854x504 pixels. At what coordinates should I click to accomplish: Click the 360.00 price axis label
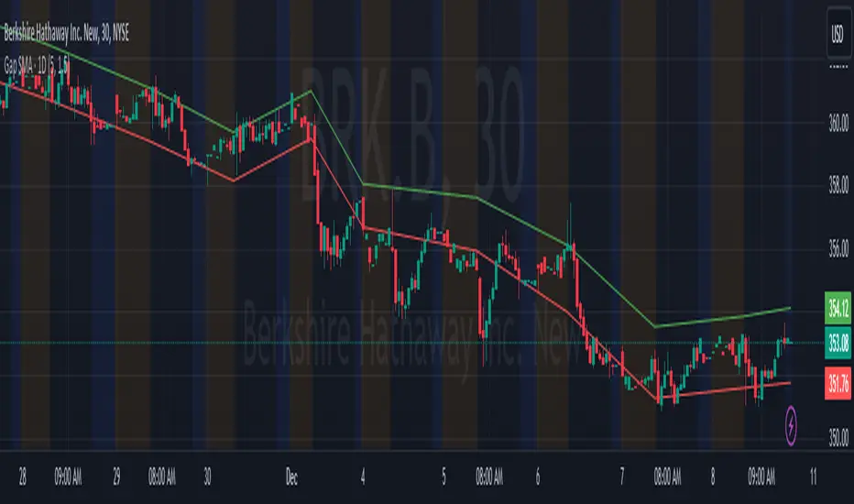[x=838, y=123]
